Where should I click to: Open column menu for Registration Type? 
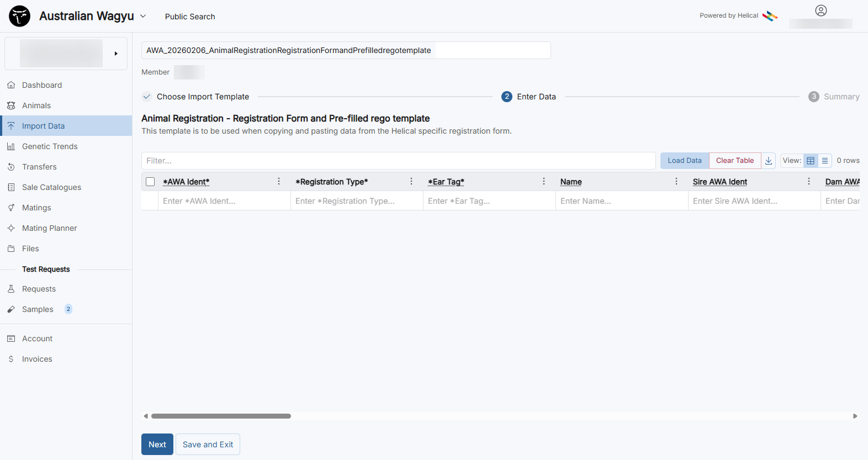click(x=411, y=182)
